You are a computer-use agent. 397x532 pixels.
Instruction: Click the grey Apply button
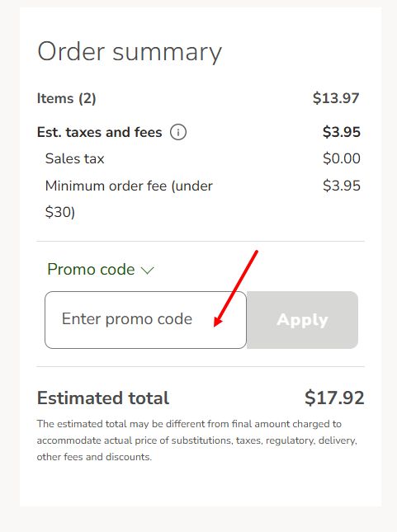tap(302, 319)
